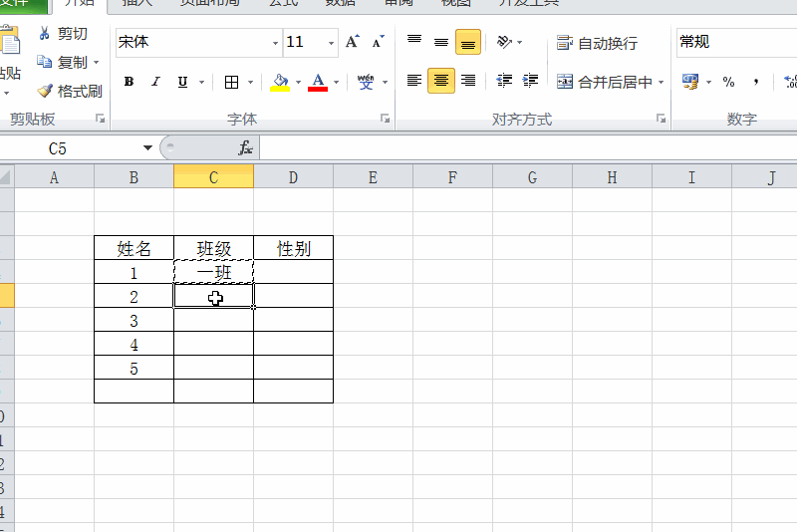Select the Format Painter (格式刷) tool
Viewport: 797px width, 532px height.
45,92
